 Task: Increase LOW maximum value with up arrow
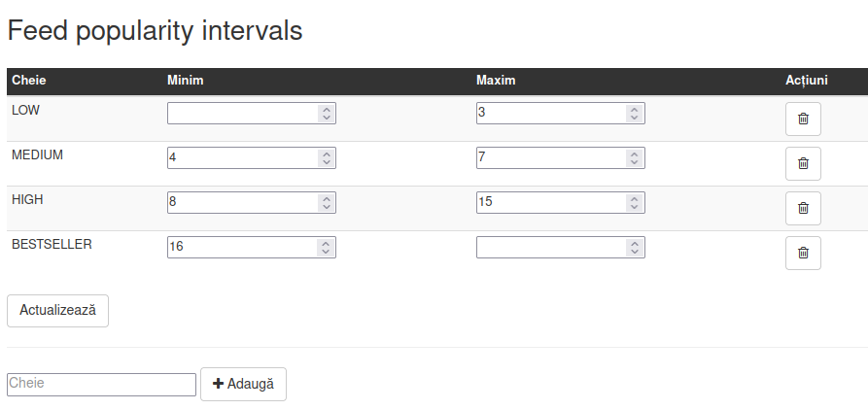tap(635, 109)
